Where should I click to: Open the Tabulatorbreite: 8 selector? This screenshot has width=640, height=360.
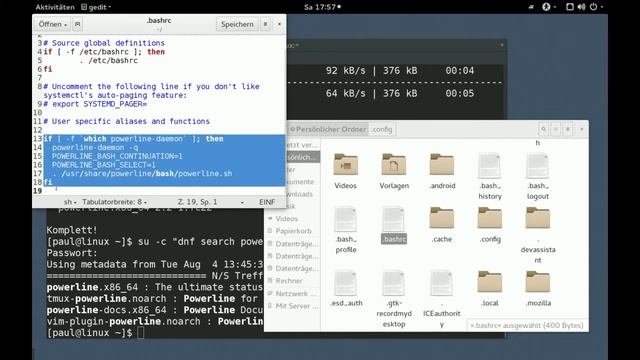coord(114,202)
